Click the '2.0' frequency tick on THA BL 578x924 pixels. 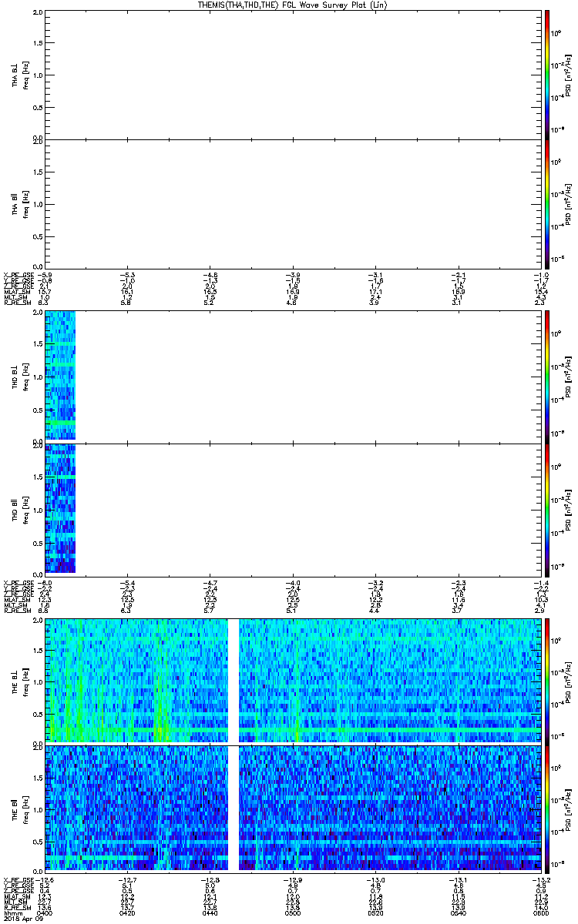point(39,13)
